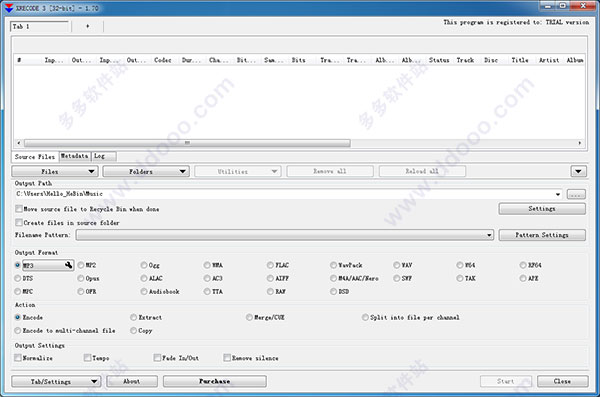Click the horizontal scrollbar thumb in file list
Image resolution: width=600 pixels, height=397 pixels.
click(187, 143)
